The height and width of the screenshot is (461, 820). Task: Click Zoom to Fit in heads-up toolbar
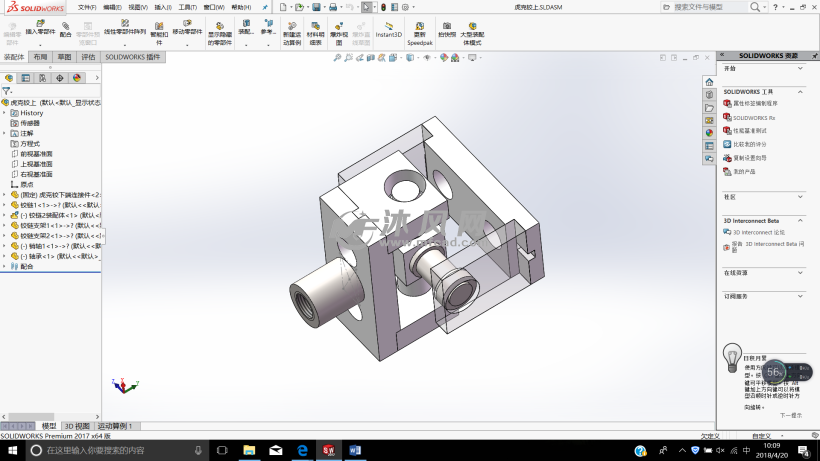(337, 57)
